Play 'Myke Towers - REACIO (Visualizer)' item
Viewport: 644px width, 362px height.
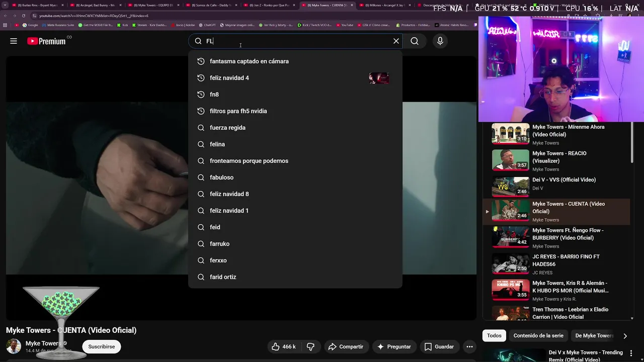tap(556, 160)
